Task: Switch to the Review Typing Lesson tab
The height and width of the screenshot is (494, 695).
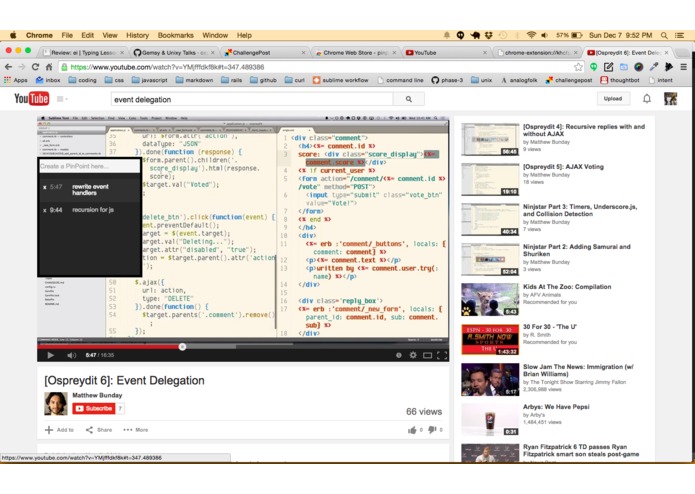Action: [x=83, y=53]
